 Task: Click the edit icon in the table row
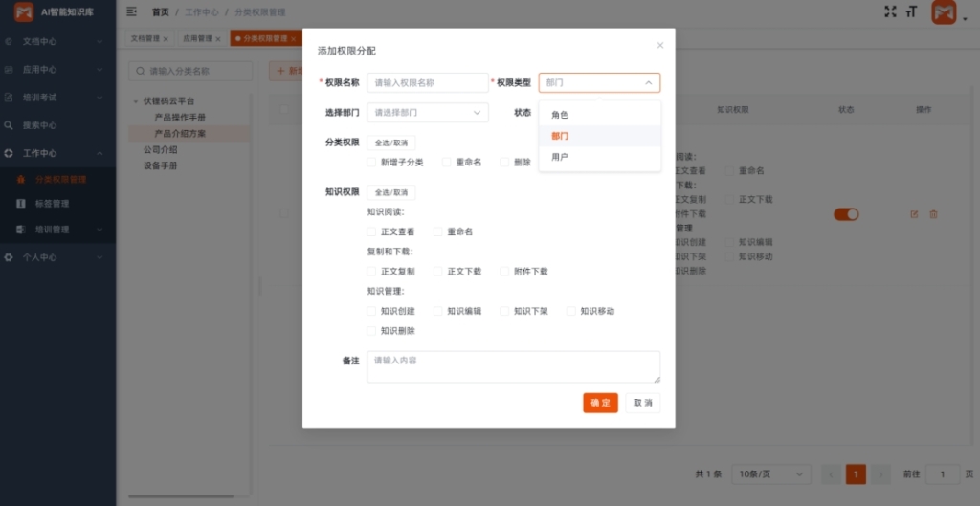point(914,214)
